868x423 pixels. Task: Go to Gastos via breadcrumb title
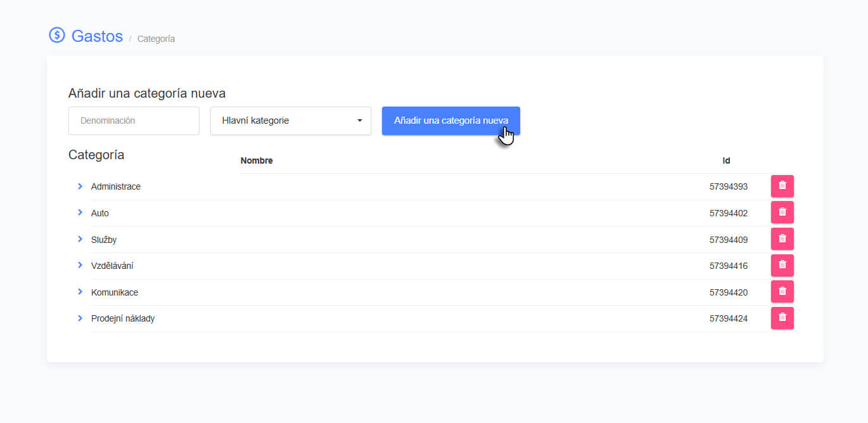[x=97, y=36]
